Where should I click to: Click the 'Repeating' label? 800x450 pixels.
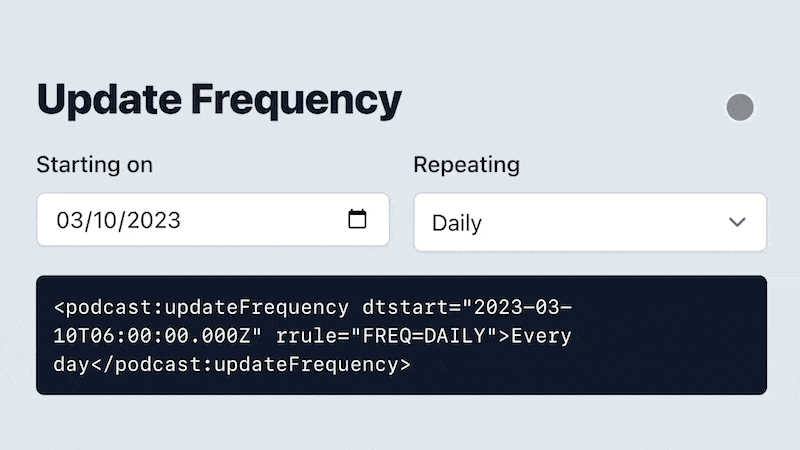(466, 165)
